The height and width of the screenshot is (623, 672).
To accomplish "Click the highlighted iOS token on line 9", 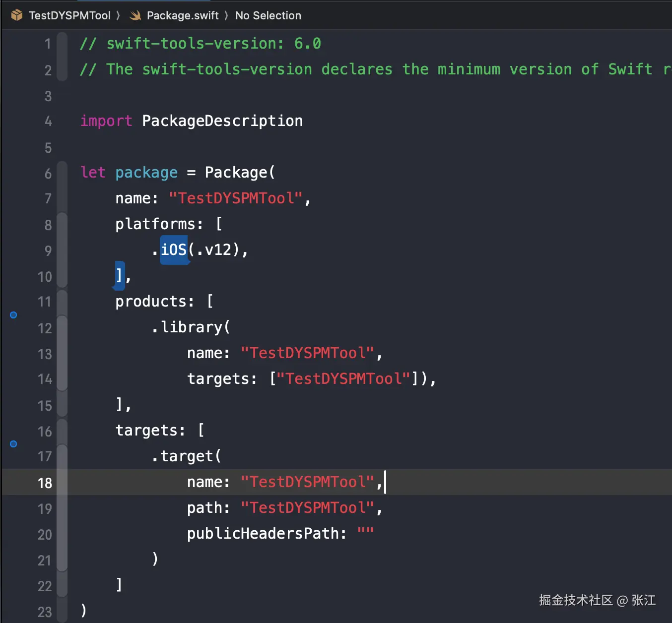I will point(174,249).
